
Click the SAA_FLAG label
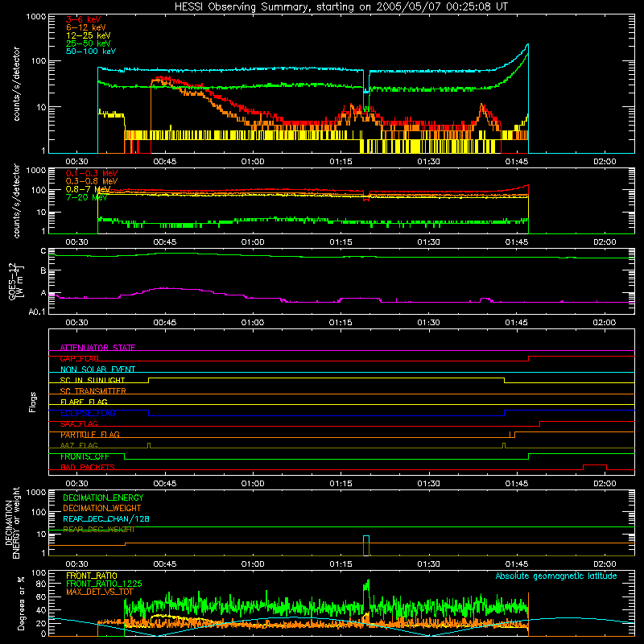point(79,423)
